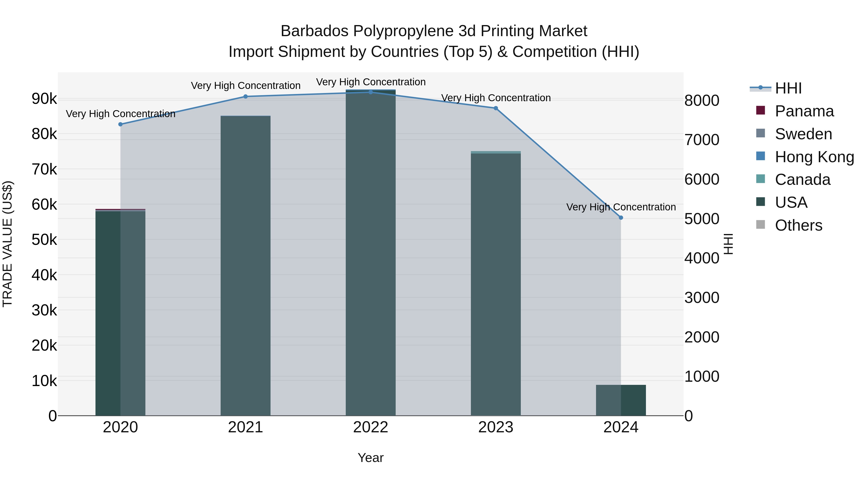Screen dimensions: 868x488
Task: Click the Sweden gray-blue legend swatch
Action: (x=760, y=133)
